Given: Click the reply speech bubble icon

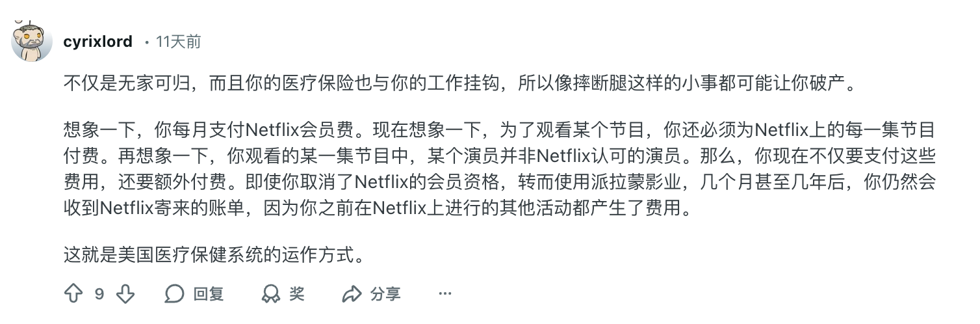Looking at the screenshot, I should pyautogui.click(x=174, y=294).
